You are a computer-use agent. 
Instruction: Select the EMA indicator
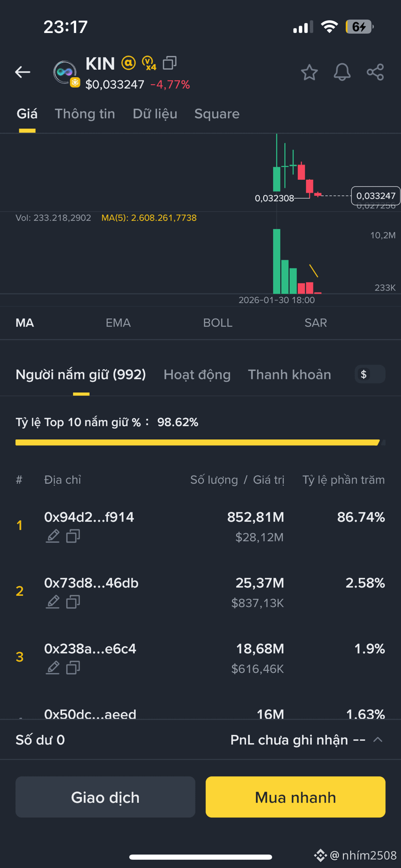click(x=118, y=323)
